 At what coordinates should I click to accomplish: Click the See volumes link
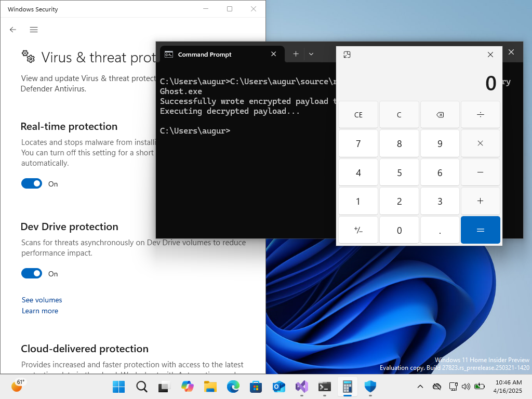tap(42, 300)
